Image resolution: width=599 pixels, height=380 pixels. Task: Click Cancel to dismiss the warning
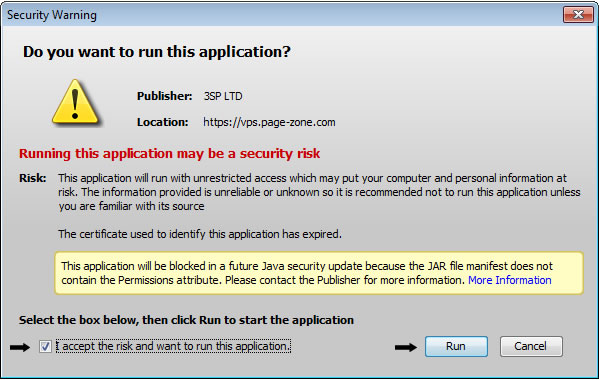[531, 346]
